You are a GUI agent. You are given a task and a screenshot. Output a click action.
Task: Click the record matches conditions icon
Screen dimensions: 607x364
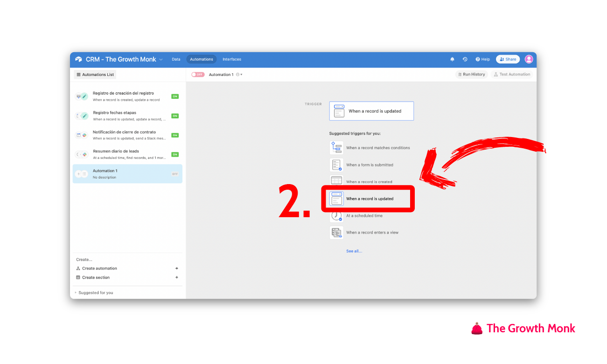coord(336,148)
